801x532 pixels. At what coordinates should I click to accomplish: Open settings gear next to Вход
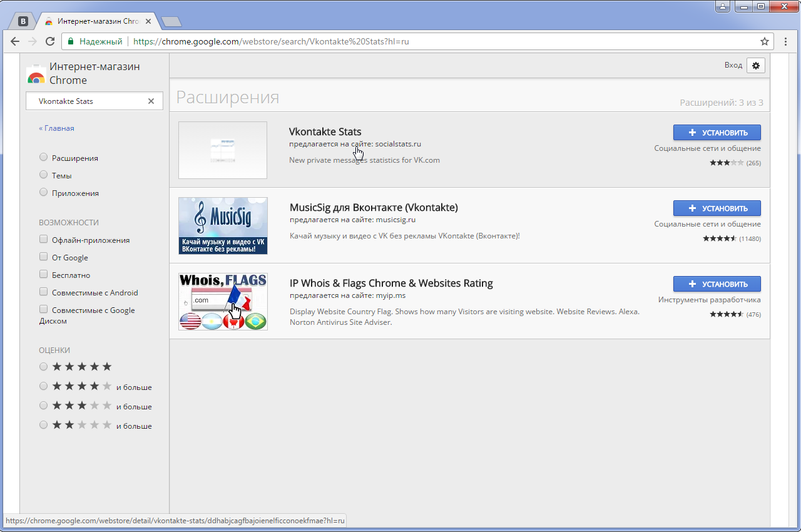(756, 66)
